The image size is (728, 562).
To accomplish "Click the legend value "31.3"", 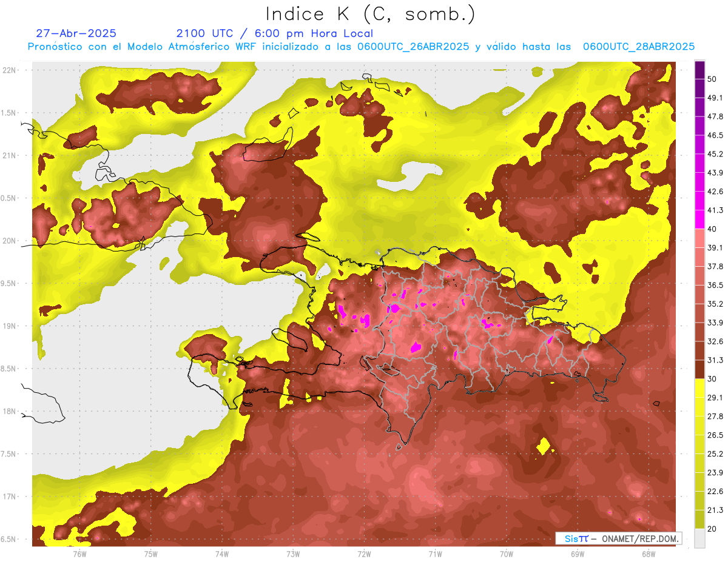I will coord(715,360).
